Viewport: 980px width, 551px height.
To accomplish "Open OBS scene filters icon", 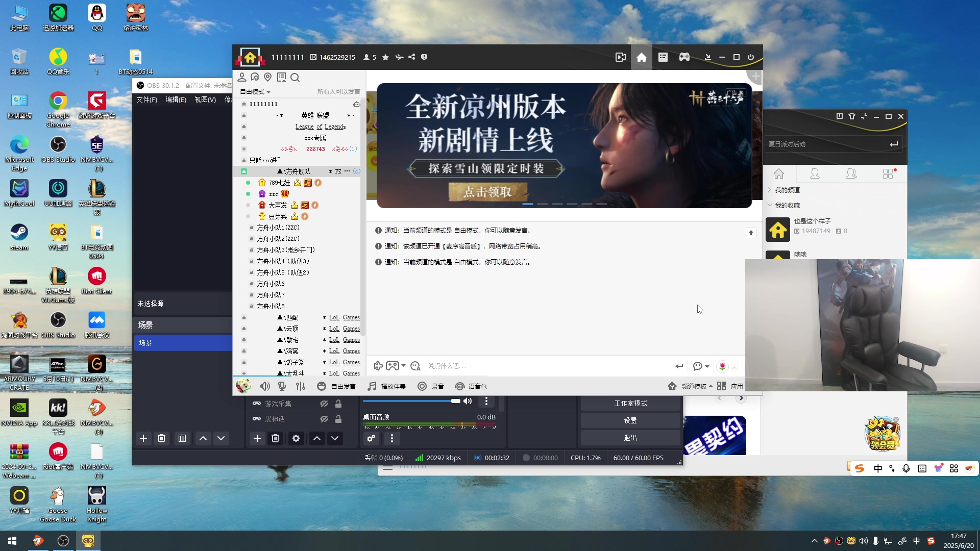I will click(182, 438).
